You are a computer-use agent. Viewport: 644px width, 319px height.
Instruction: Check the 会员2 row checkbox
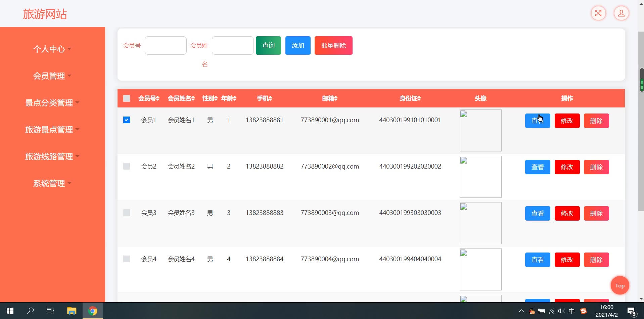(127, 166)
